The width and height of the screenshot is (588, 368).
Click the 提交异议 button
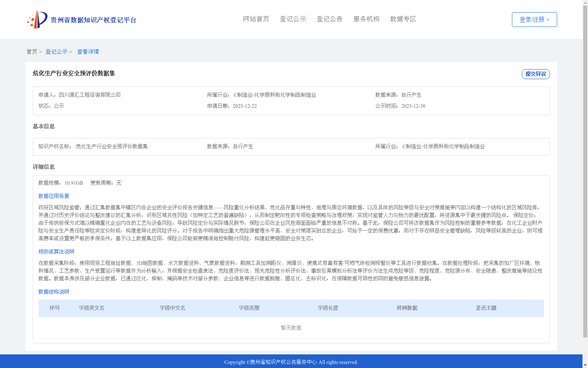click(x=536, y=74)
